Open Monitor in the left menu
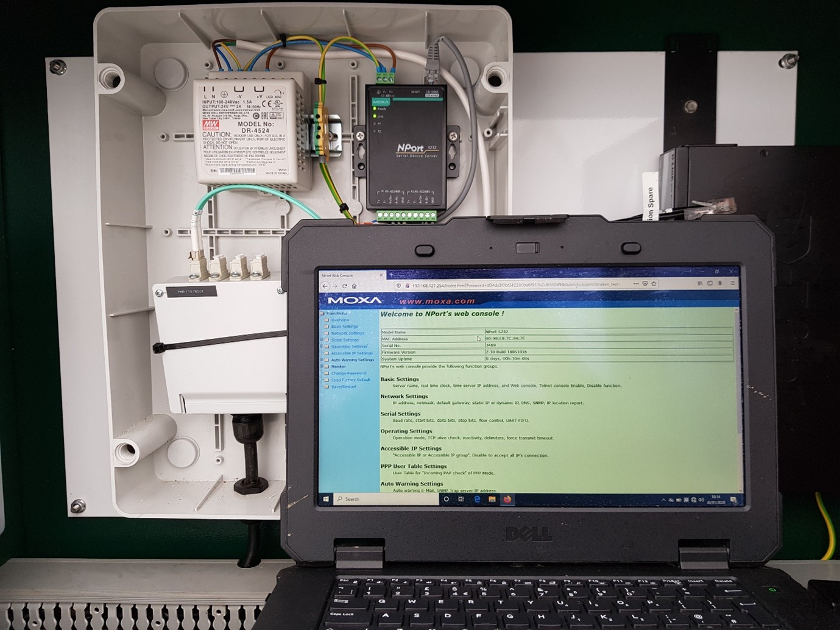Screen dimensions: 840x630 [x=339, y=367]
